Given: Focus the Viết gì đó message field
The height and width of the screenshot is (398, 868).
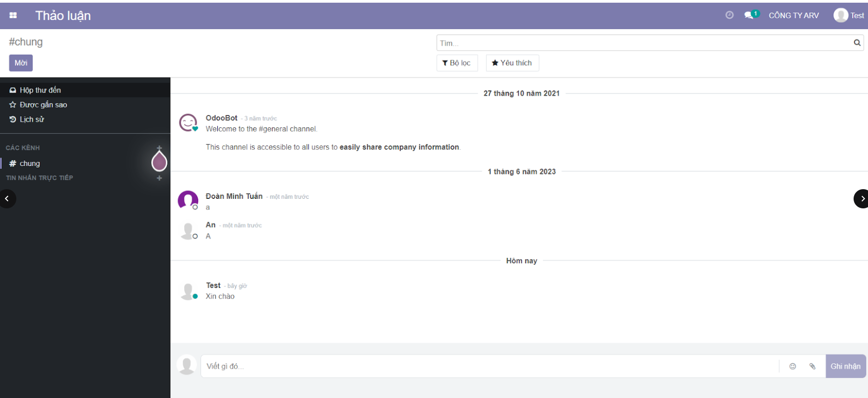Looking at the screenshot, I should click(489, 366).
